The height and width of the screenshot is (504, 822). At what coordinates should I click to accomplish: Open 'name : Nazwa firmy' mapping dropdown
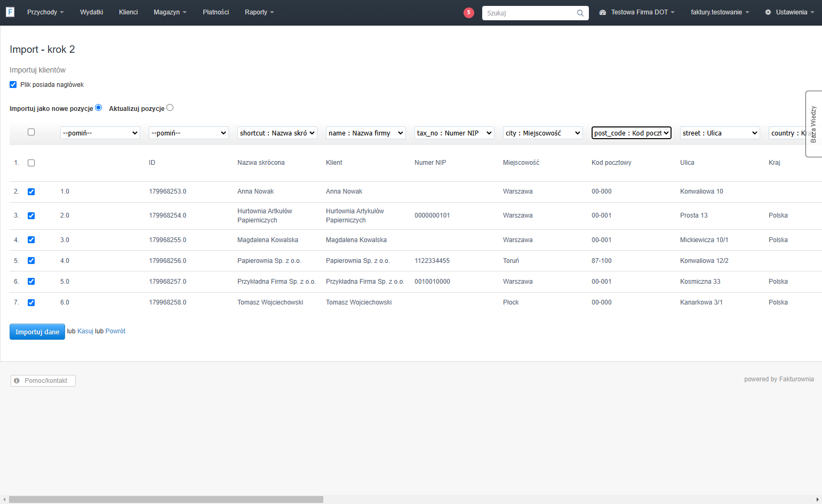366,133
